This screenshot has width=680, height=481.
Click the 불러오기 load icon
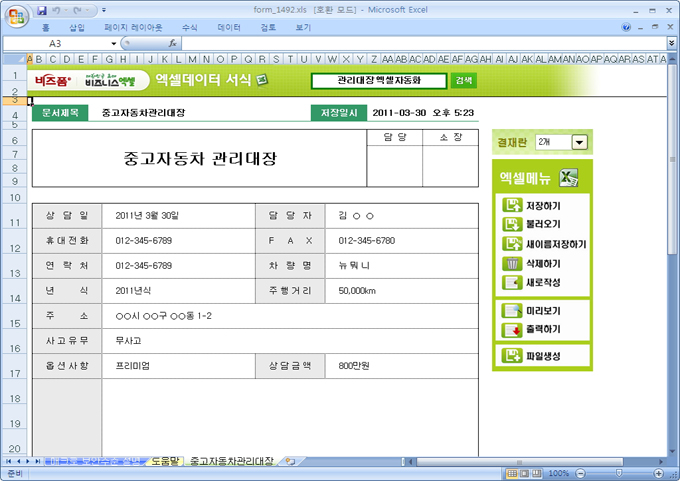(511, 224)
